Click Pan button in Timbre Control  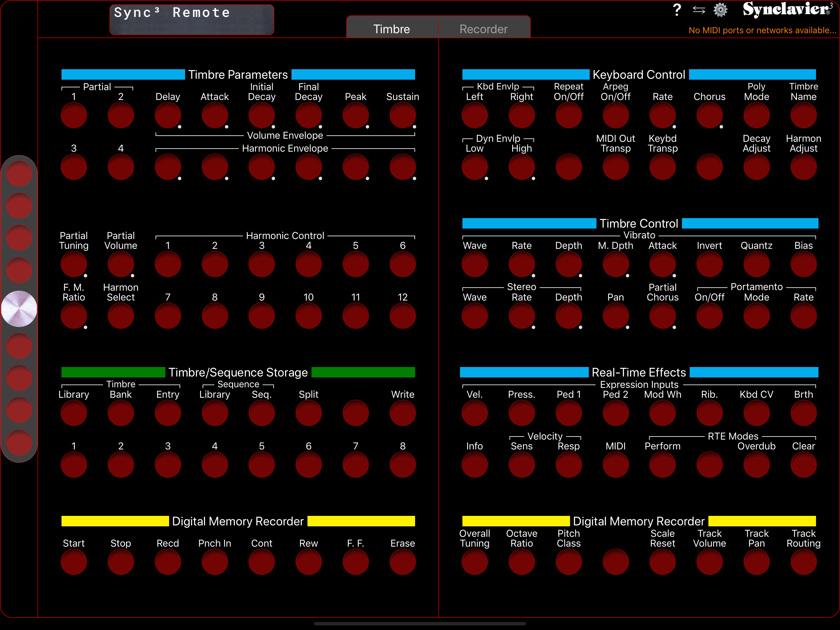[x=616, y=316]
